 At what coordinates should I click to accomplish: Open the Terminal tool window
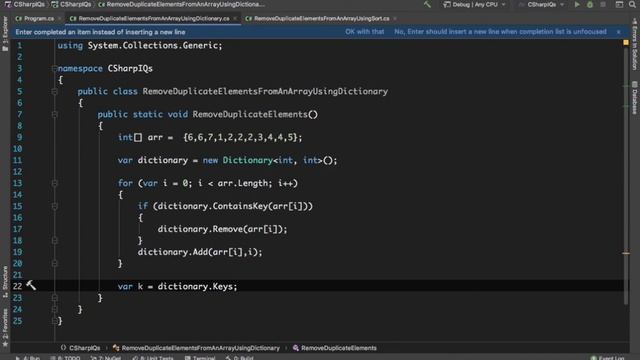[x=200, y=358]
